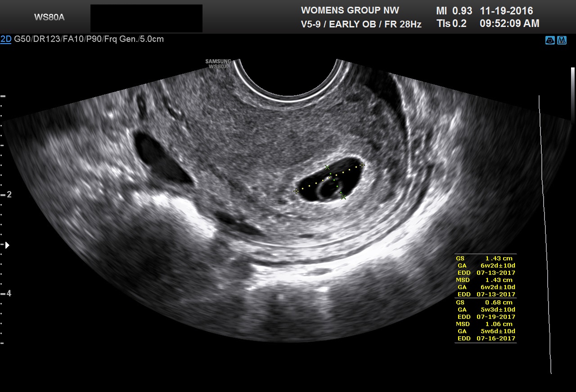Click the Samsung WS80A probe label
576x392 pixels.
[218, 64]
